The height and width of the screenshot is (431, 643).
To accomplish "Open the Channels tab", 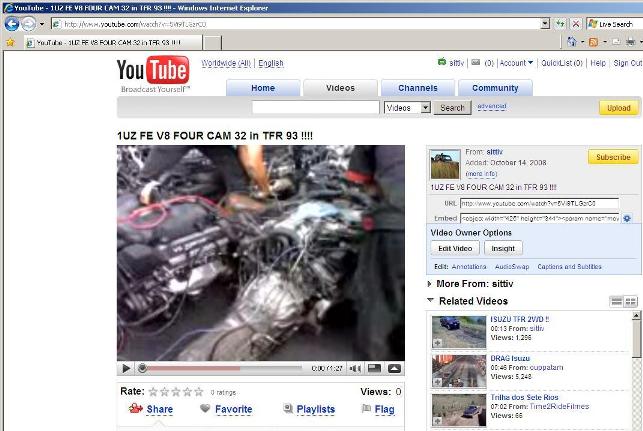I will [417, 88].
